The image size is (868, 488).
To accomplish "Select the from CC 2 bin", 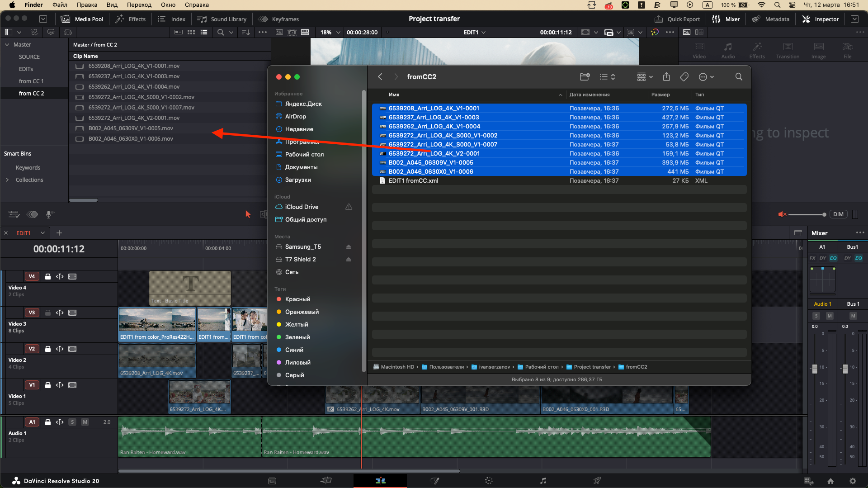I will tap(31, 93).
